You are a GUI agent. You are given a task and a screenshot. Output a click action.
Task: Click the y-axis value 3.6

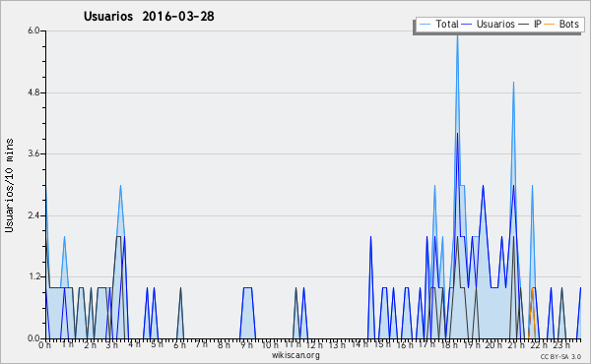coord(33,153)
